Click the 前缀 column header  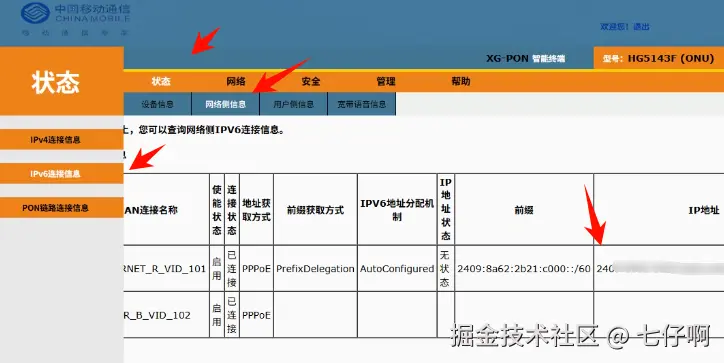[x=524, y=210]
